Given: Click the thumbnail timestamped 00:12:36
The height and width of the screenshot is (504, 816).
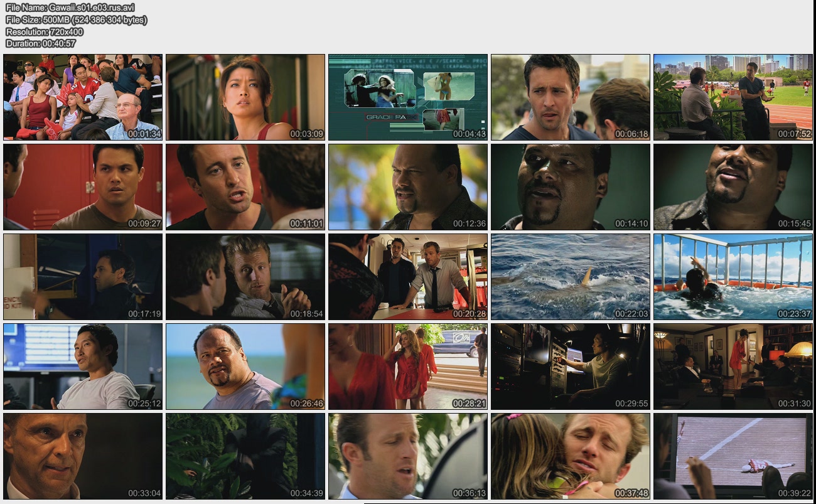Looking at the screenshot, I should (x=408, y=187).
